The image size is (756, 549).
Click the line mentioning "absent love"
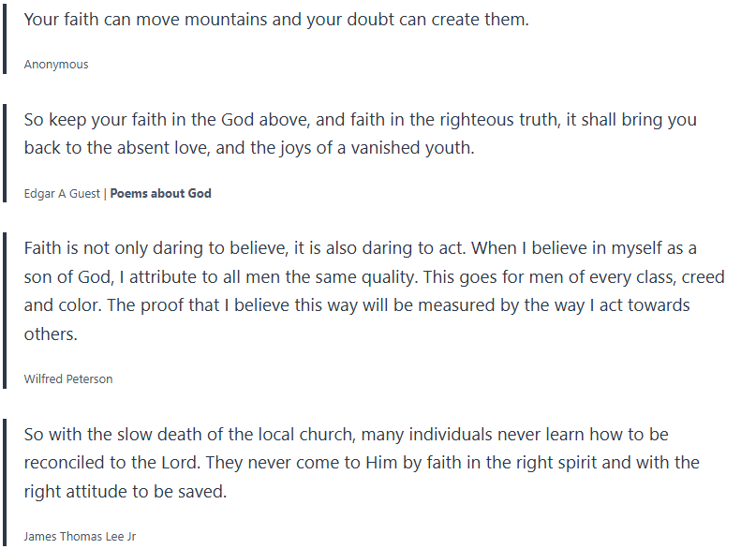[x=249, y=148]
